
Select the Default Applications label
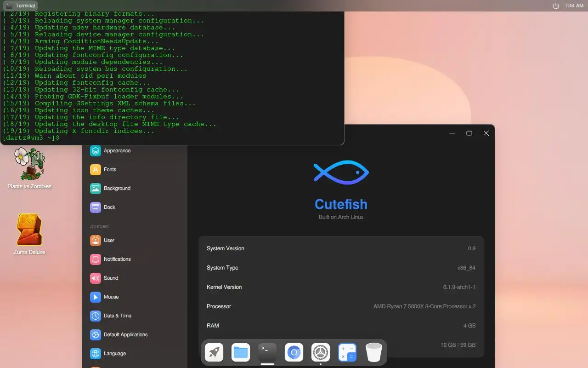pos(125,334)
